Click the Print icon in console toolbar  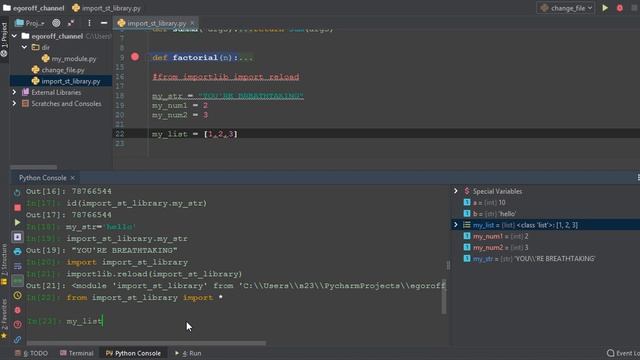pos(17,251)
